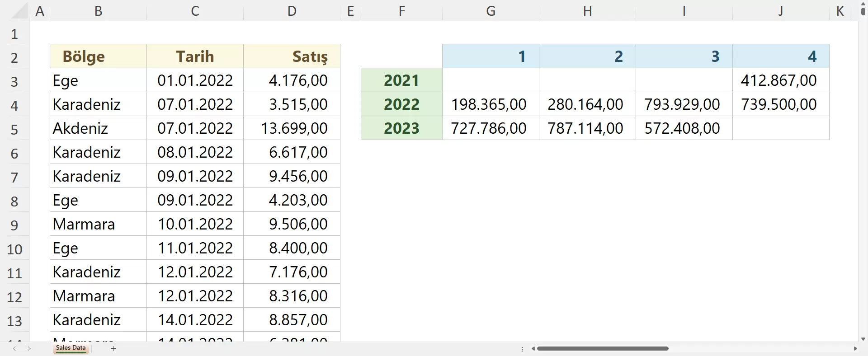Click the 2023 year label cell
The image size is (868, 356).
[401, 128]
